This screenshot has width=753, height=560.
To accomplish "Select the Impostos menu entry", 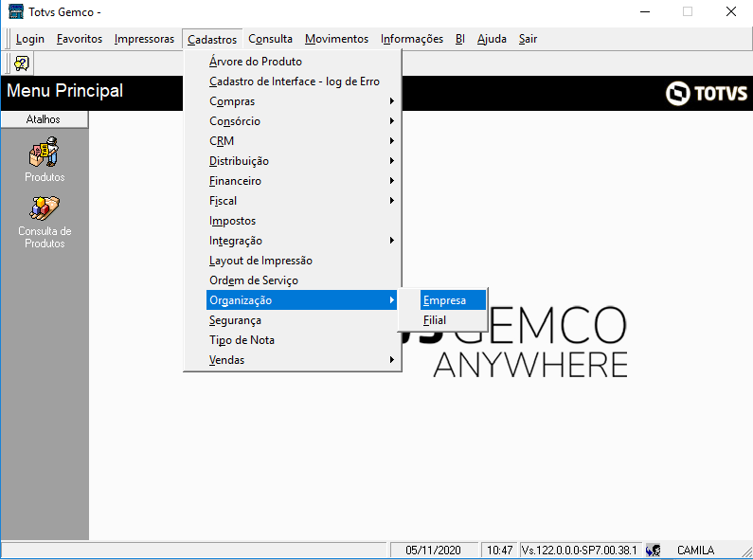I will [x=302, y=221].
